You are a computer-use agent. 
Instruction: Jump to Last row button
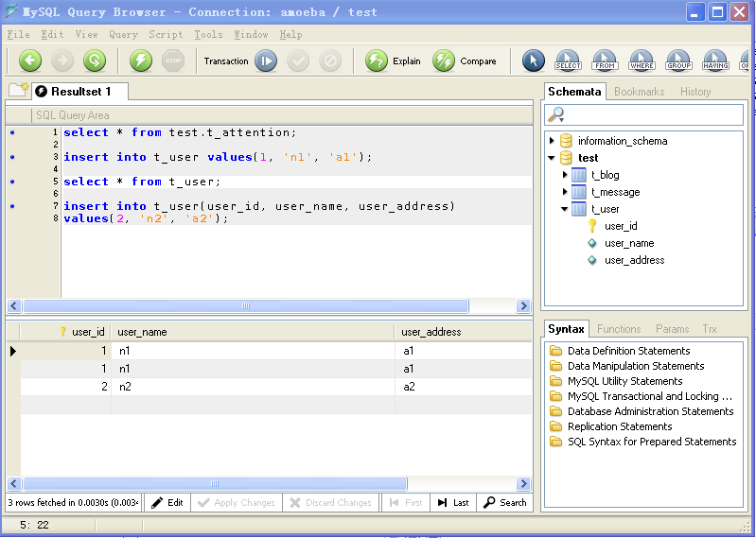pyautogui.click(x=453, y=503)
